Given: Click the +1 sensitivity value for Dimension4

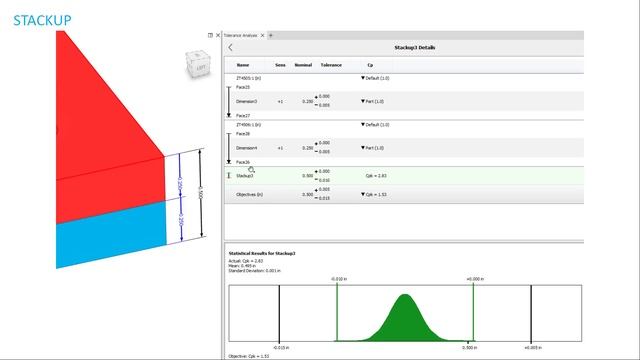Looking at the screenshot, I should 280,148.
